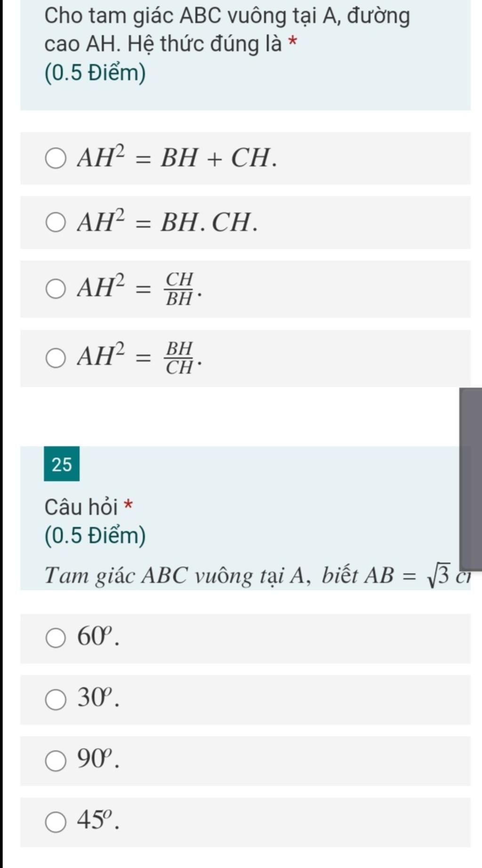Select radio circle for AH² = BH + CH
482x868 pixels.
tap(56, 159)
